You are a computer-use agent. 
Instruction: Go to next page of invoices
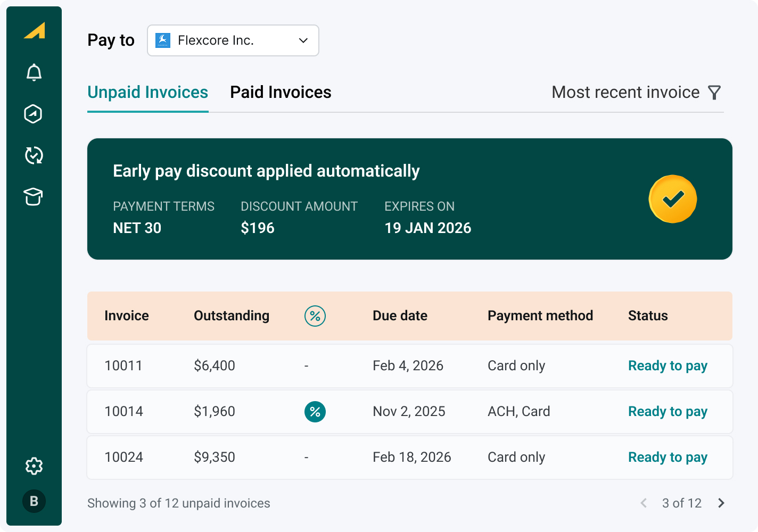(721, 503)
